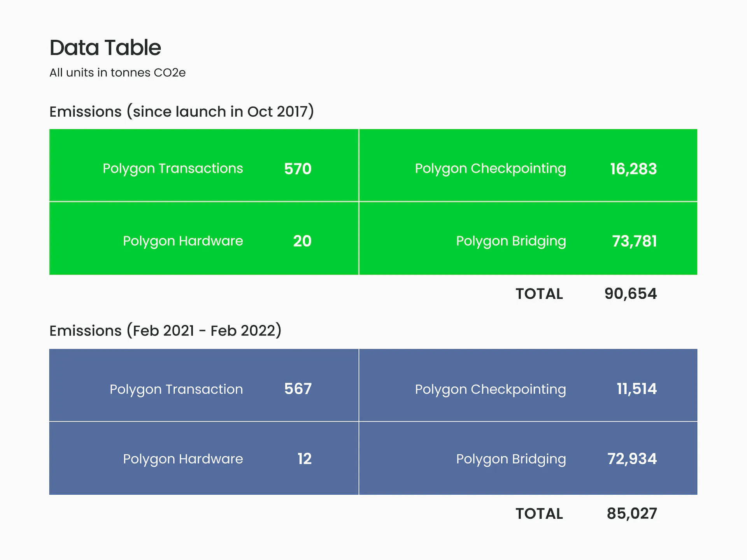
Task: Select the value 73,781
Action: pyautogui.click(x=635, y=241)
